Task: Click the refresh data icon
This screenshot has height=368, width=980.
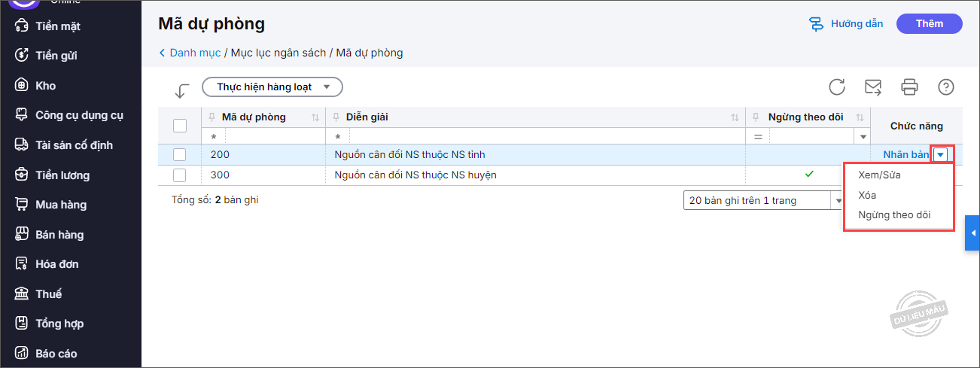Action: 837,87
